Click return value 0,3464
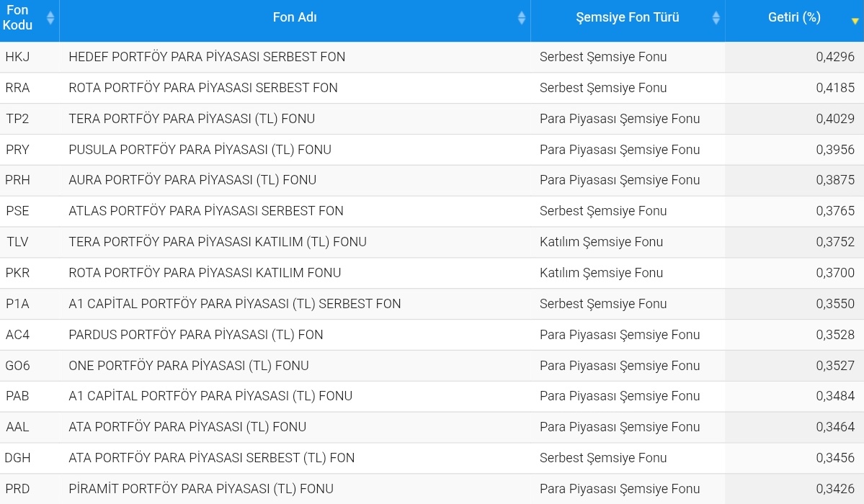Viewport: 864px width, 504px height. [835, 426]
